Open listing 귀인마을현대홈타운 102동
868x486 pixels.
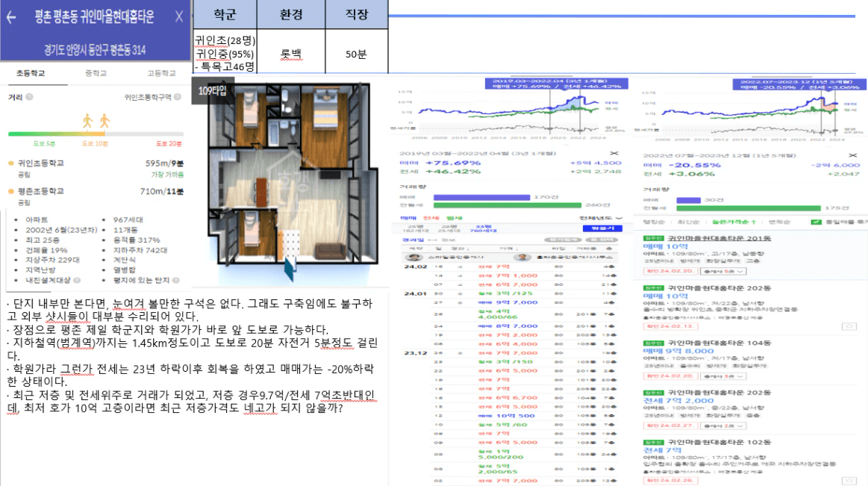coord(719,442)
